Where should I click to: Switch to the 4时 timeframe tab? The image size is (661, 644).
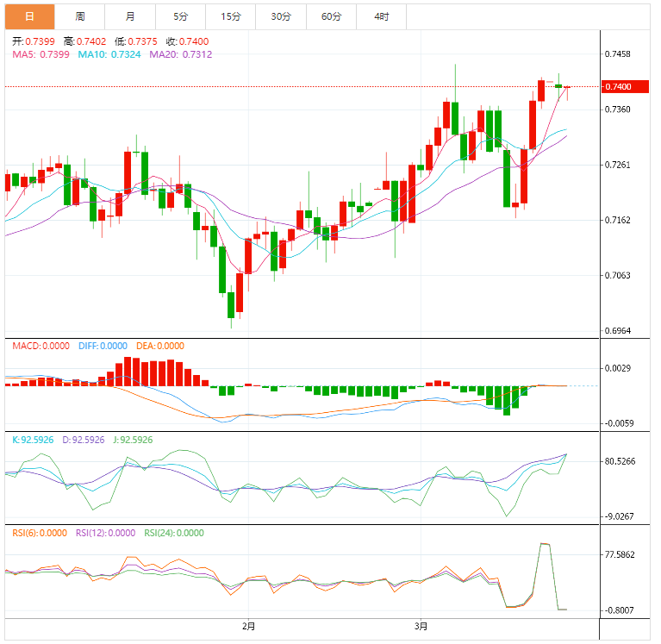click(381, 16)
